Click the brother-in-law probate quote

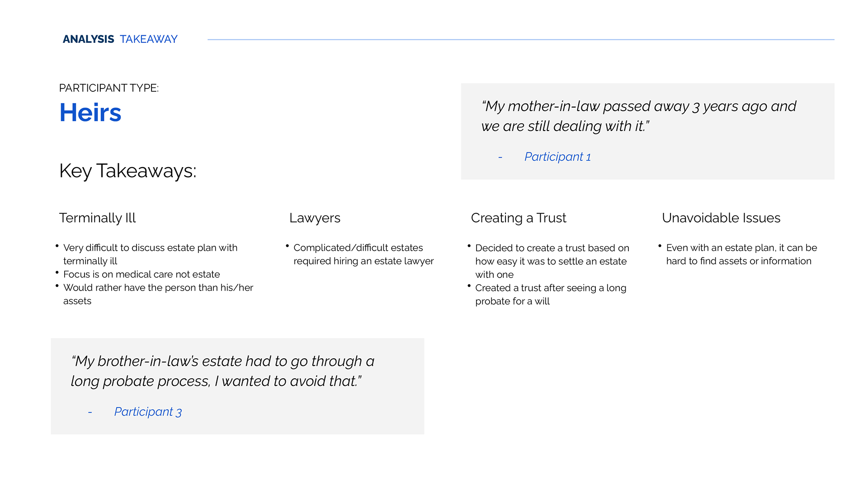(222, 371)
